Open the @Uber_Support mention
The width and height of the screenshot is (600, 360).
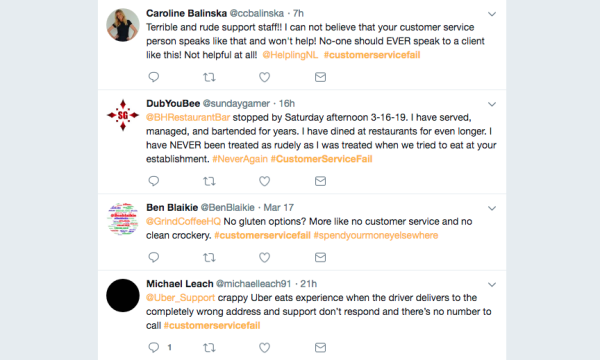point(180,298)
